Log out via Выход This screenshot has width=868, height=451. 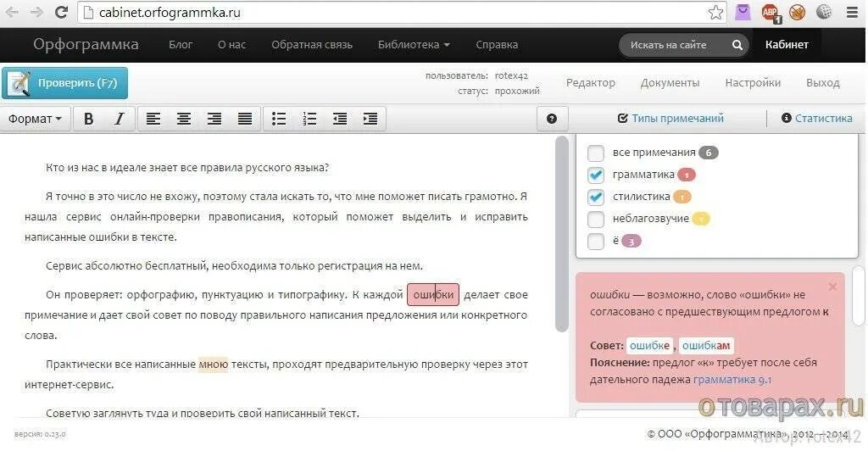(x=822, y=83)
